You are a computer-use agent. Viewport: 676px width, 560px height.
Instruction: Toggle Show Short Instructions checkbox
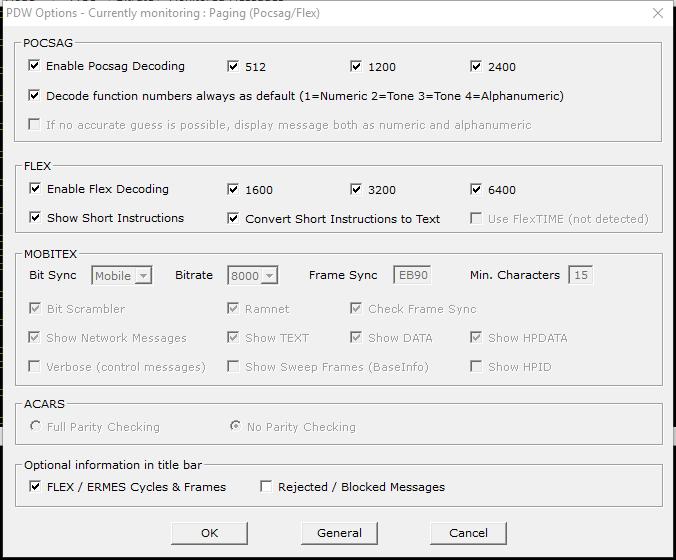(35, 217)
